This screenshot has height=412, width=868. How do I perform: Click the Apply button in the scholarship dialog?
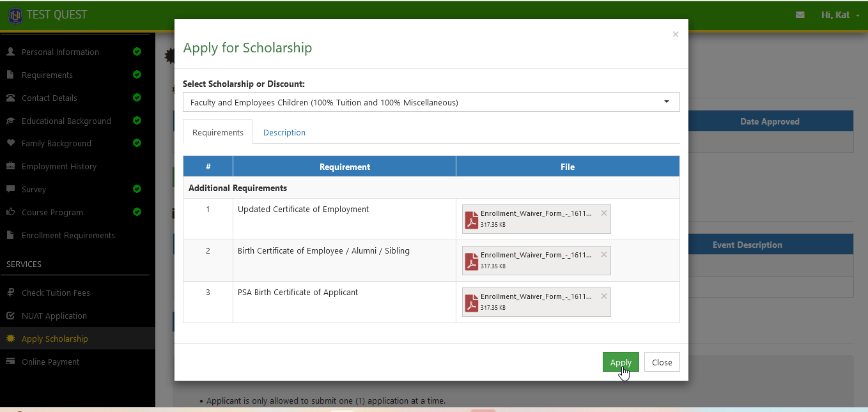coord(621,362)
